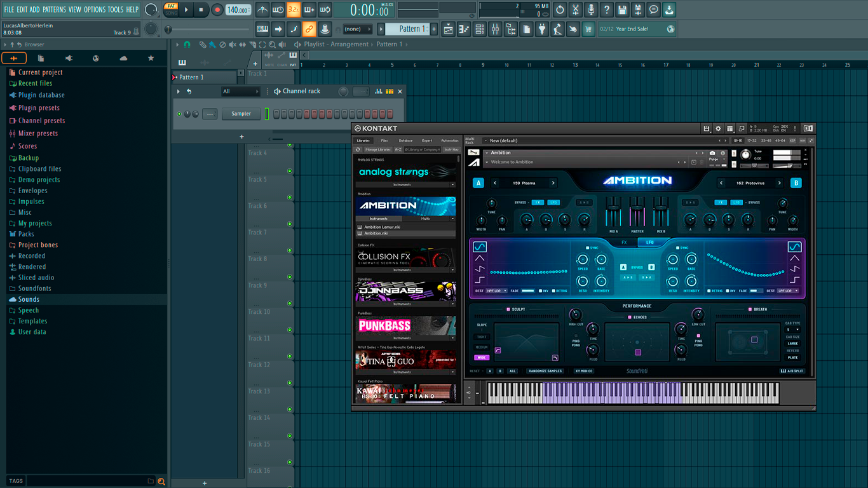Open the FILE menu
Viewport: 868px width, 488px height.
[x=9, y=10]
